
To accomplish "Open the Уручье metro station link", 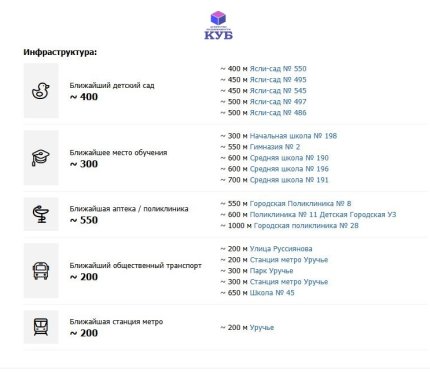I will (x=262, y=328).
